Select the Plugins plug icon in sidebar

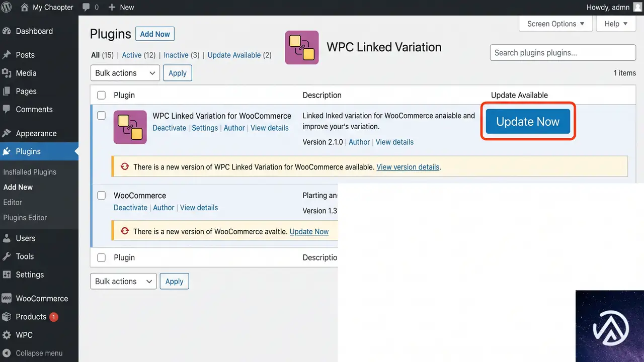coord(7,151)
